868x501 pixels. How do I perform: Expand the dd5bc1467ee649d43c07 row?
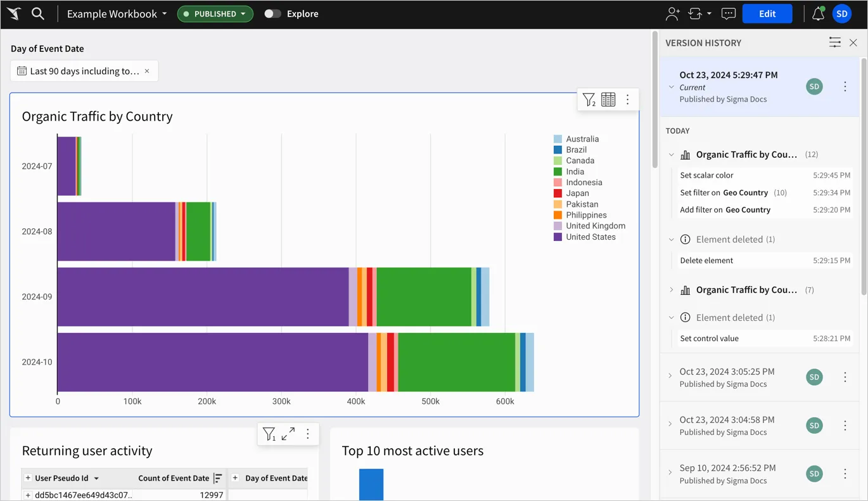tap(28, 495)
